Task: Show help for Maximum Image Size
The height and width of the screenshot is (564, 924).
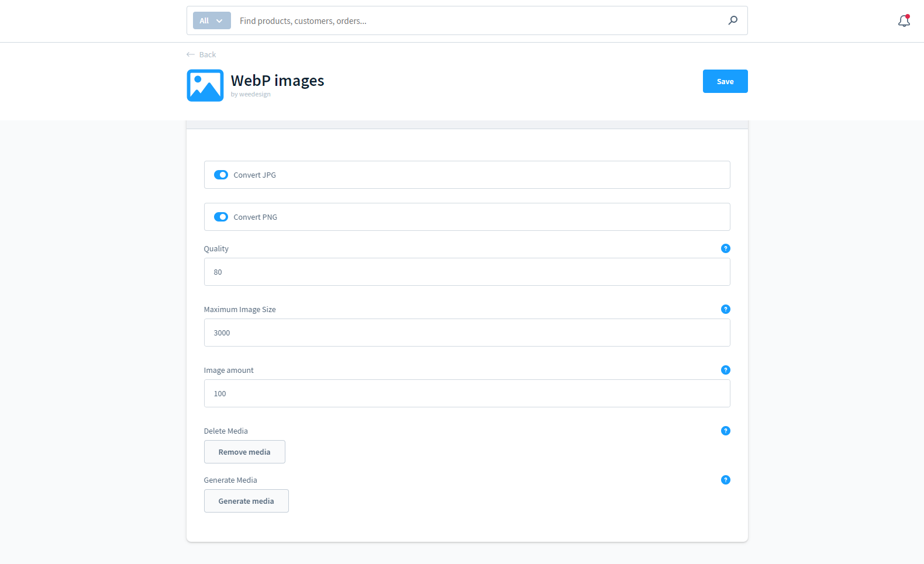Action: [726, 309]
